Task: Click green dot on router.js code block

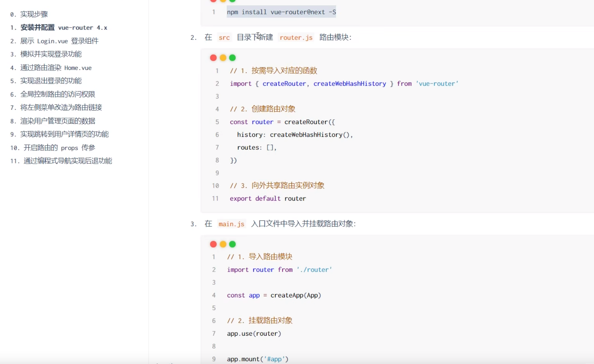Action: (232, 58)
